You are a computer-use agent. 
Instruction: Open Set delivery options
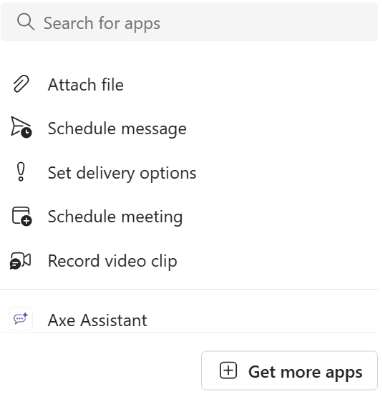coord(189,173)
